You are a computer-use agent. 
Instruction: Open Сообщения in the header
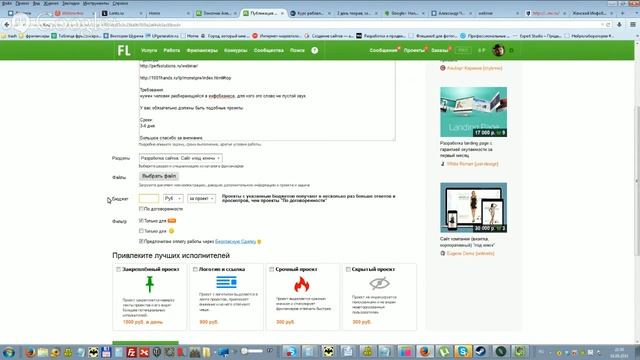point(383,50)
